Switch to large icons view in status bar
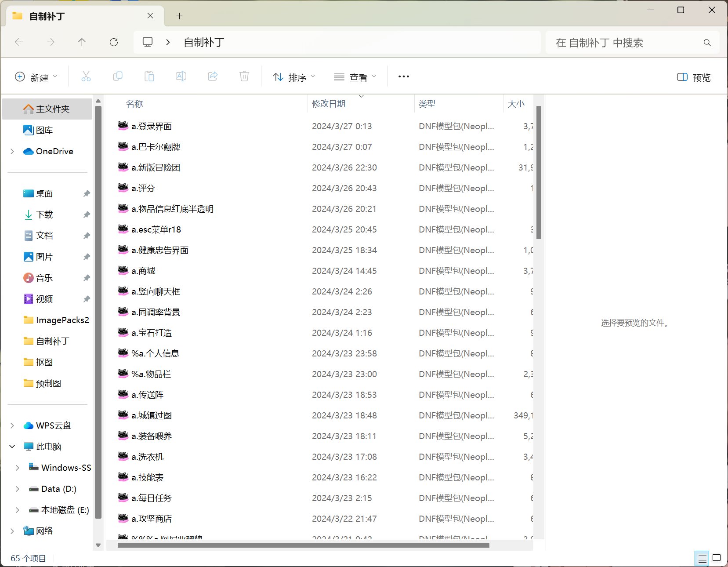The image size is (728, 567). point(717,559)
